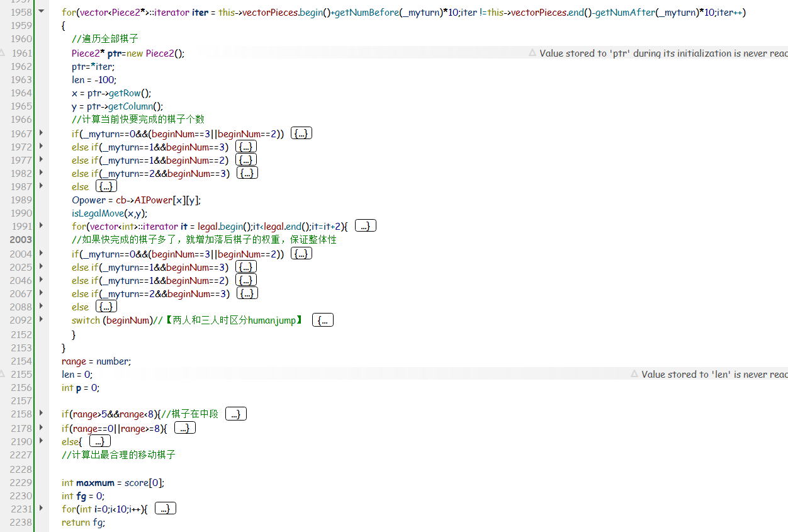
Task: Expand the legal iterator loop arrow at line 1991
Action: [42, 225]
